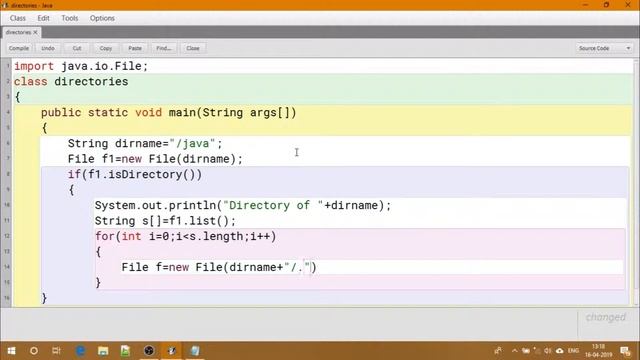Image resolution: width=640 pixels, height=360 pixels.
Task: Open the Source Code view dropdown
Action: (x=604, y=48)
